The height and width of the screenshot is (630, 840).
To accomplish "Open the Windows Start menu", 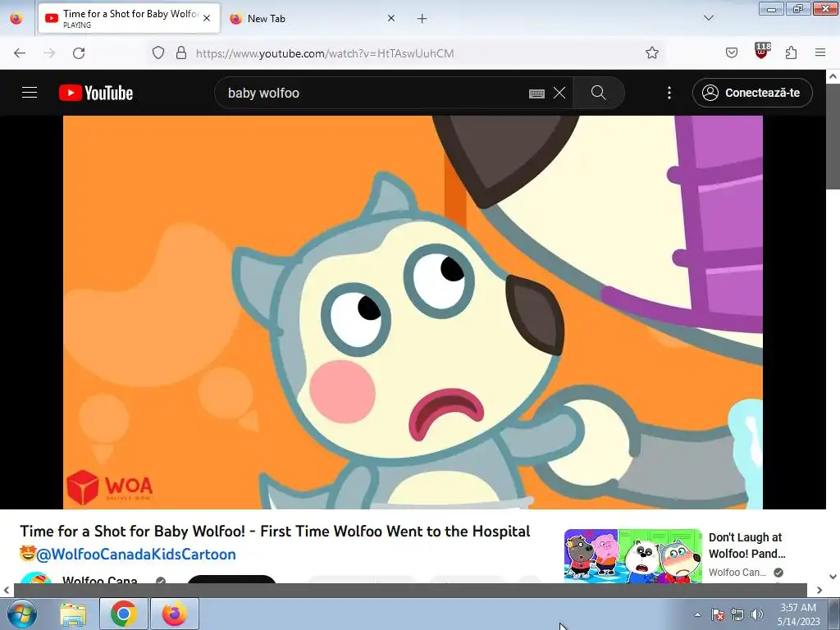I will pos(21,614).
